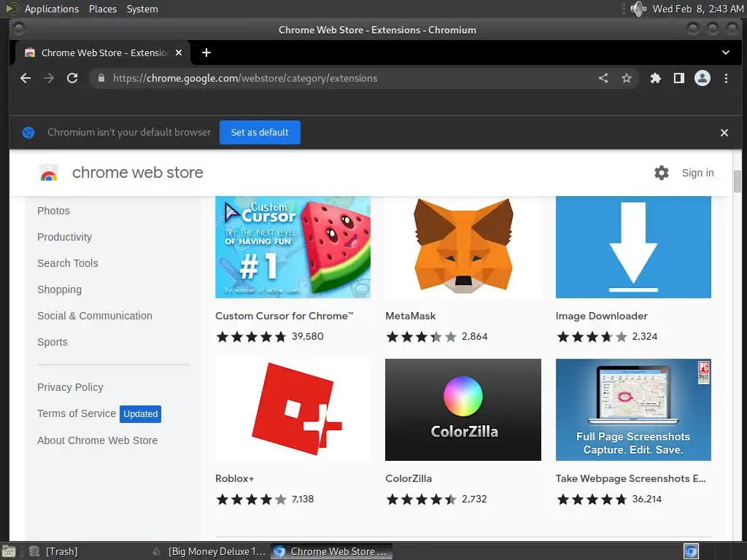Open the Privacy Policy link

(70, 387)
